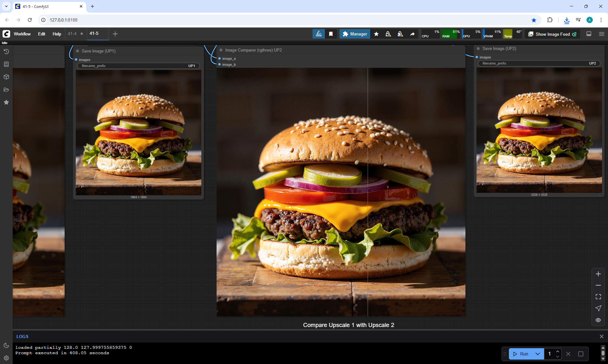Click Show Image Feed button

click(x=552, y=34)
